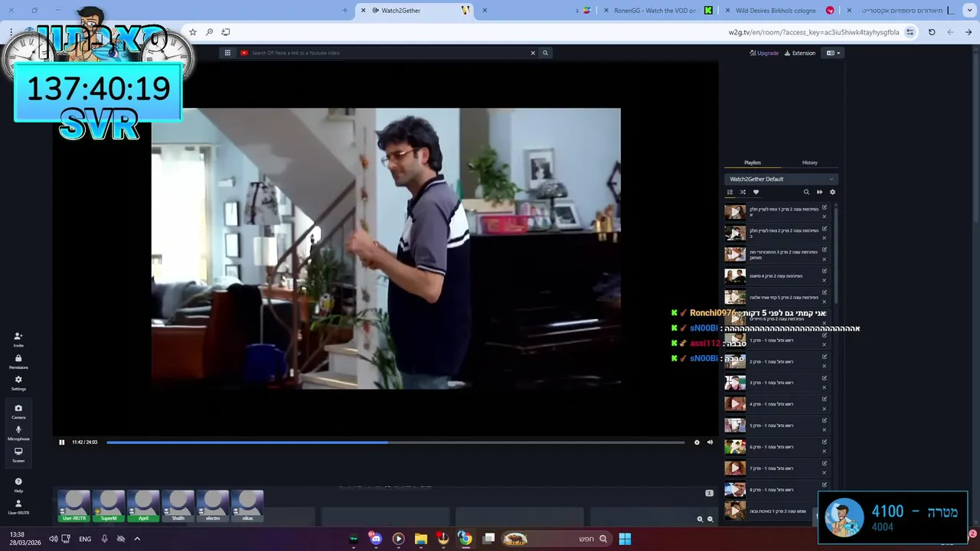Click the SuperM participant tile
The image size is (980, 551).
coord(109,507)
